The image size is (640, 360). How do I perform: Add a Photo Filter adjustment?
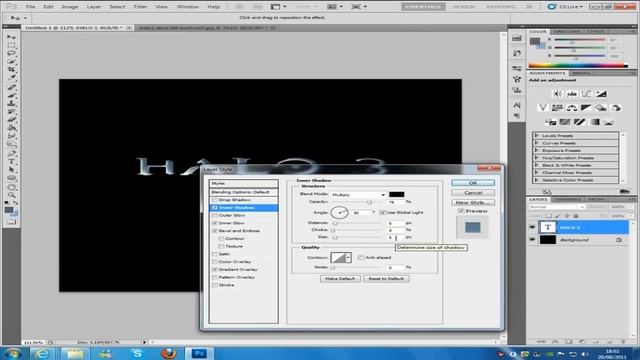pyautogui.click(x=601, y=108)
